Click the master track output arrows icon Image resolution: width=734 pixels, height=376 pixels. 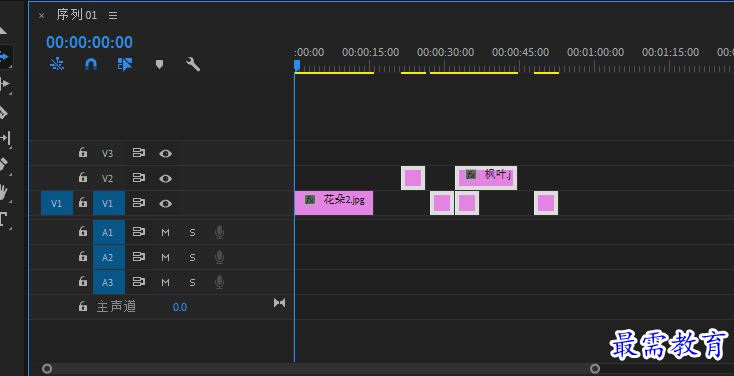(279, 302)
